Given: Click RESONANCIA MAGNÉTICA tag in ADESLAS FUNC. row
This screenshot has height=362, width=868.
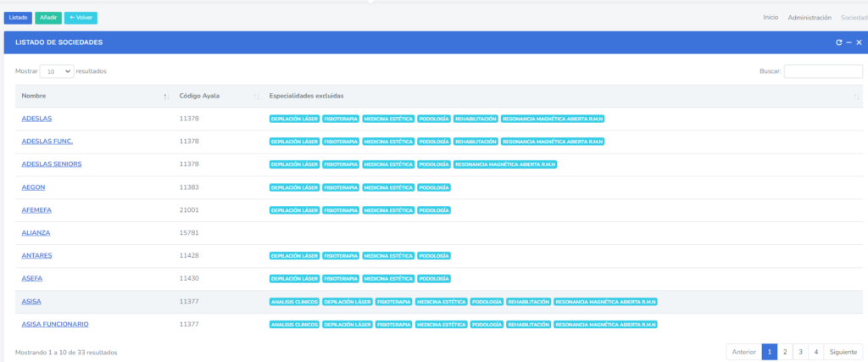Looking at the screenshot, I should point(553,141).
